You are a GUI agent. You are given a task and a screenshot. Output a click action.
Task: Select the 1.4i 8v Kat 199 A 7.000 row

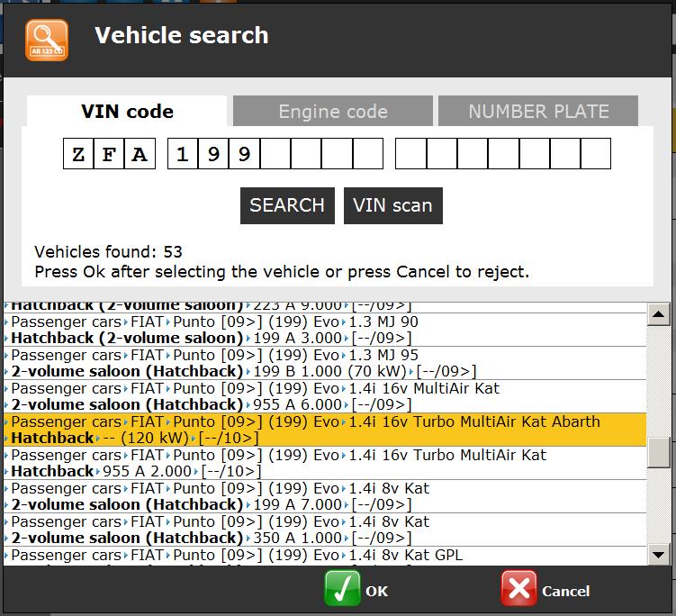click(x=325, y=496)
